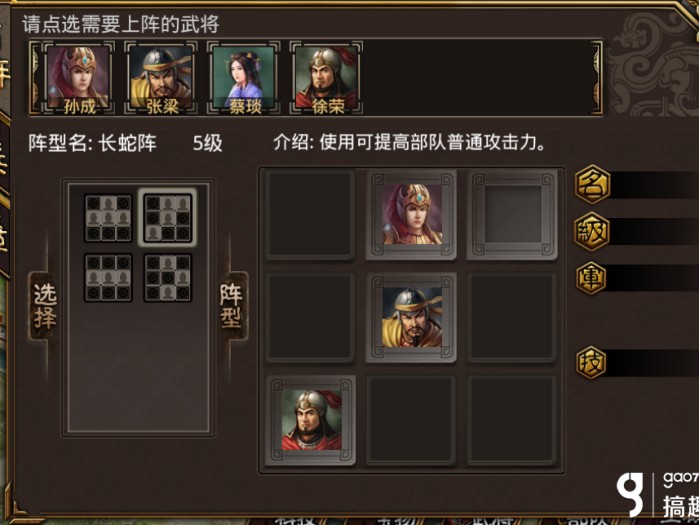The image size is (699, 525).
Task: Choose the bottom-right formation pattern icon
Action: (168, 278)
